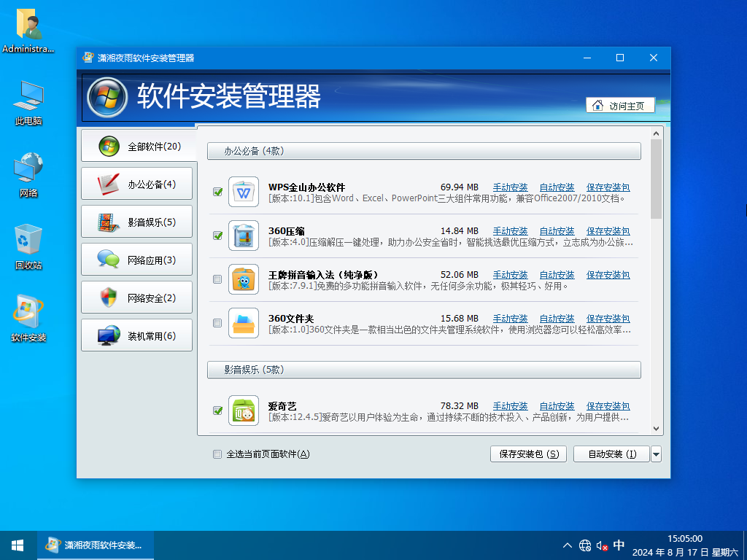Click the 360文件夹 title text
This screenshot has height=560, width=747.
[x=291, y=319]
